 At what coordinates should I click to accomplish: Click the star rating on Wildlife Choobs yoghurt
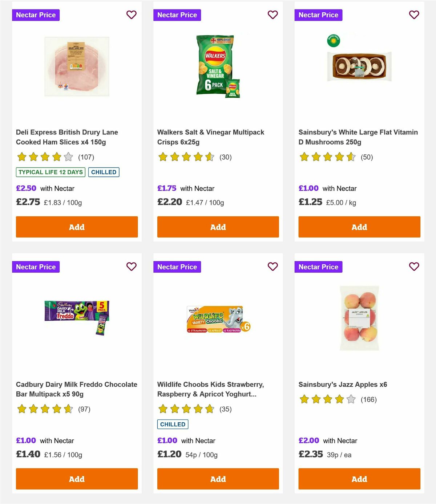[x=185, y=409]
